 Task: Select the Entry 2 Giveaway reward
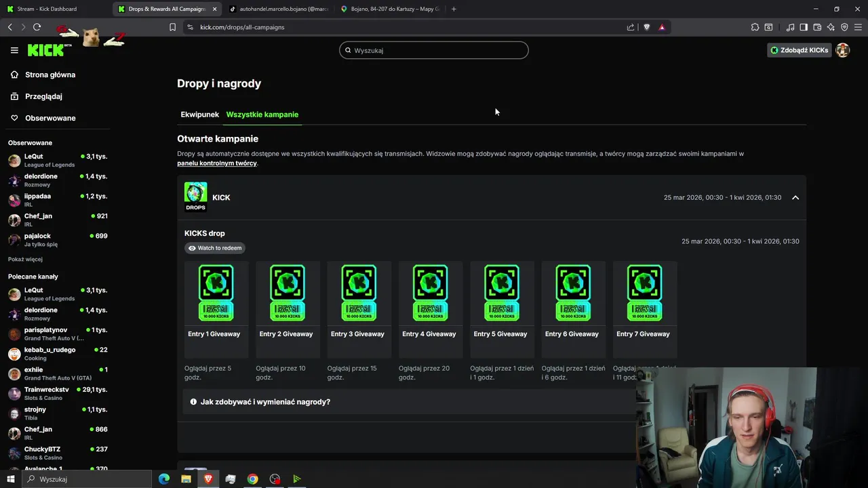288,310
